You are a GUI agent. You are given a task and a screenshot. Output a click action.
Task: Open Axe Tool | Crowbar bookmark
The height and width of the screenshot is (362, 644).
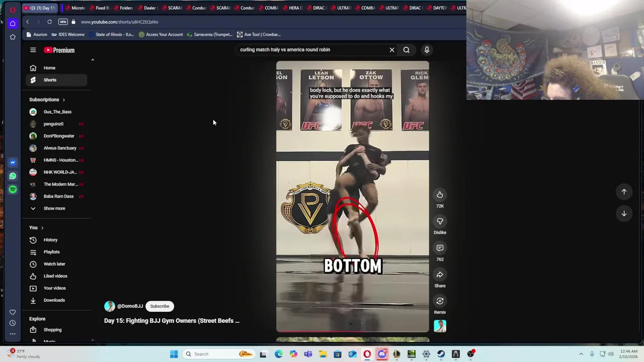(x=259, y=35)
